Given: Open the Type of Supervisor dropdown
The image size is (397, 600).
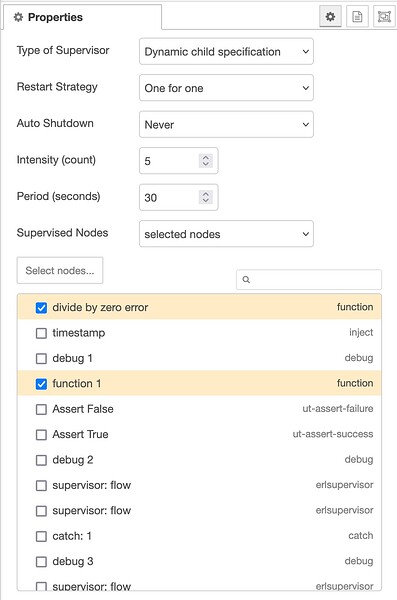Looking at the screenshot, I should 226,51.
